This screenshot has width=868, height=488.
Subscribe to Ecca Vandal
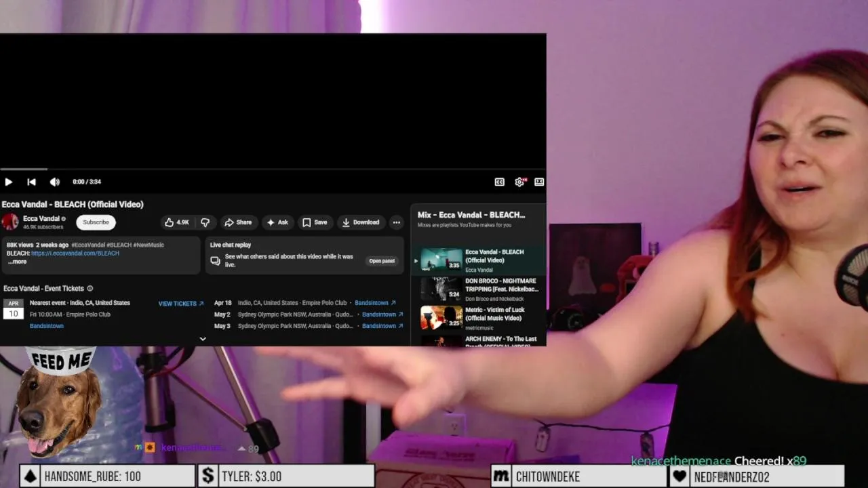(x=96, y=222)
